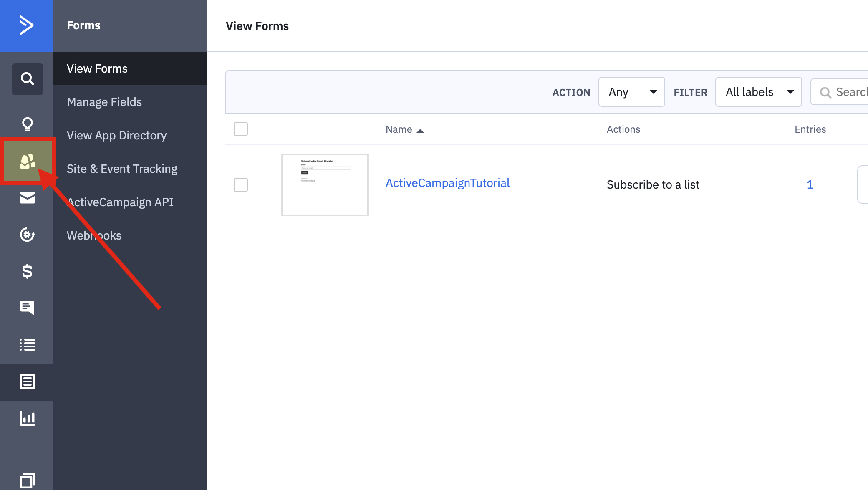Viewport: 868px width, 490px height.
Task: Open the lightbulb Getting Started icon
Action: 27,124
